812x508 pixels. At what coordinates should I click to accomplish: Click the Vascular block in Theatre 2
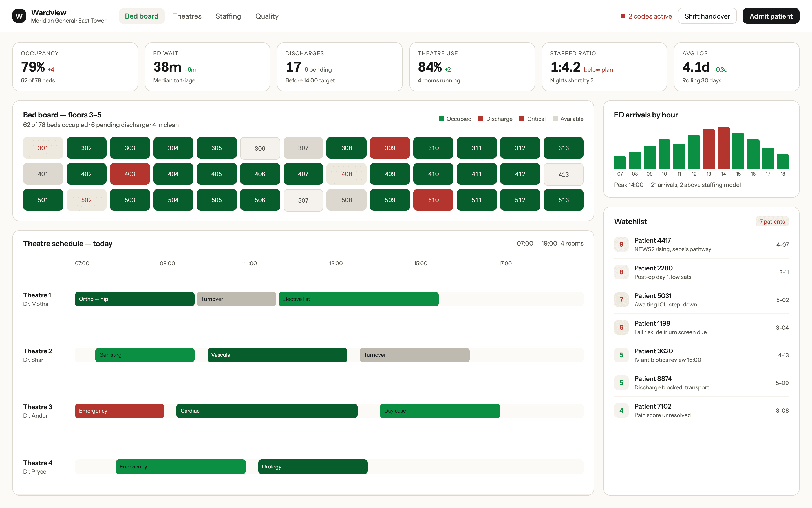(277, 355)
